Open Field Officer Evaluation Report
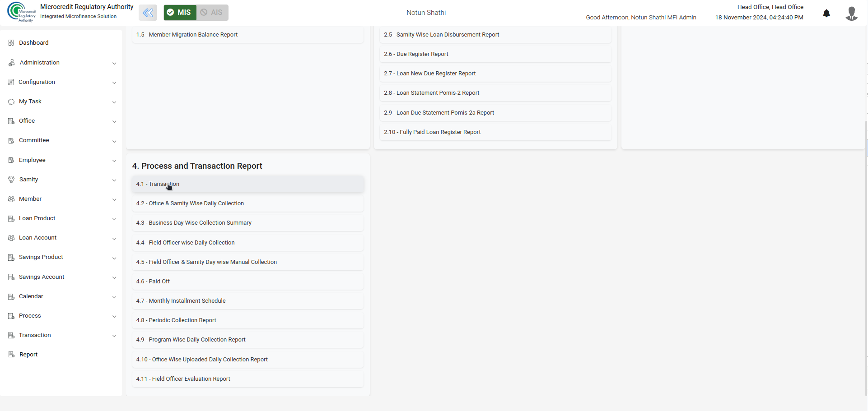 pos(247,379)
